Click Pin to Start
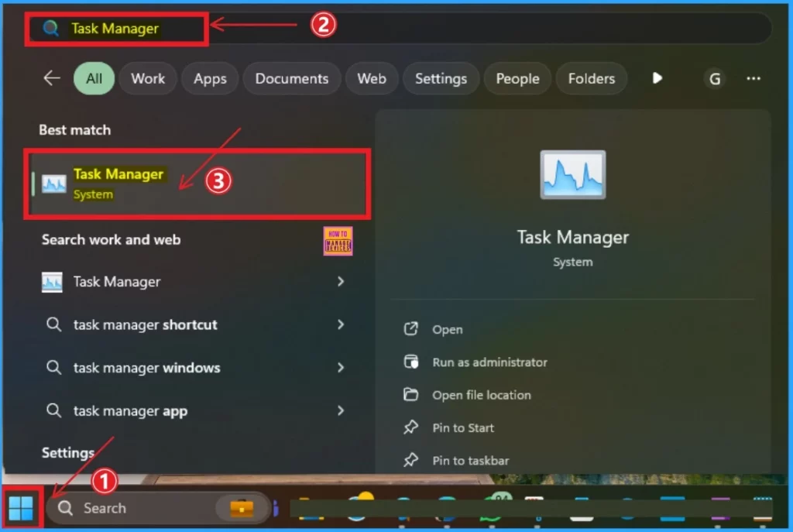 coord(463,427)
